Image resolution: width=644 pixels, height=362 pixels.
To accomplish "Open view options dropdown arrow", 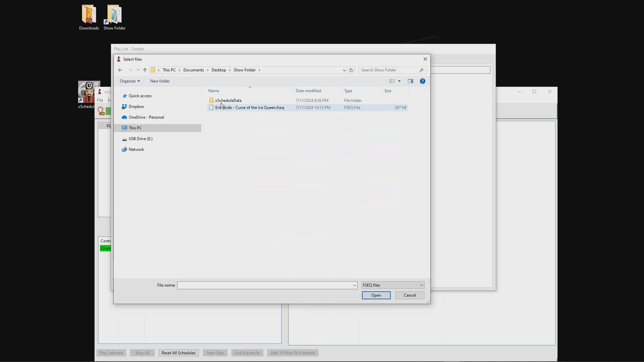I will (x=399, y=81).
